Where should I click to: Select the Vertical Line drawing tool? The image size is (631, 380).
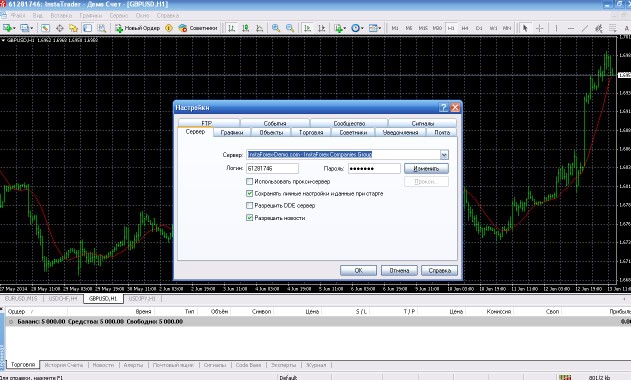click(557, 28)
